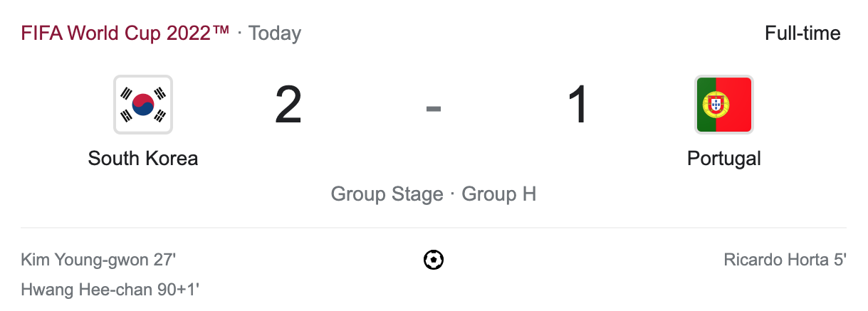Select scorer name Kim Young-gwon
This screenshot has width=868, height=311.
pos(85,260)
